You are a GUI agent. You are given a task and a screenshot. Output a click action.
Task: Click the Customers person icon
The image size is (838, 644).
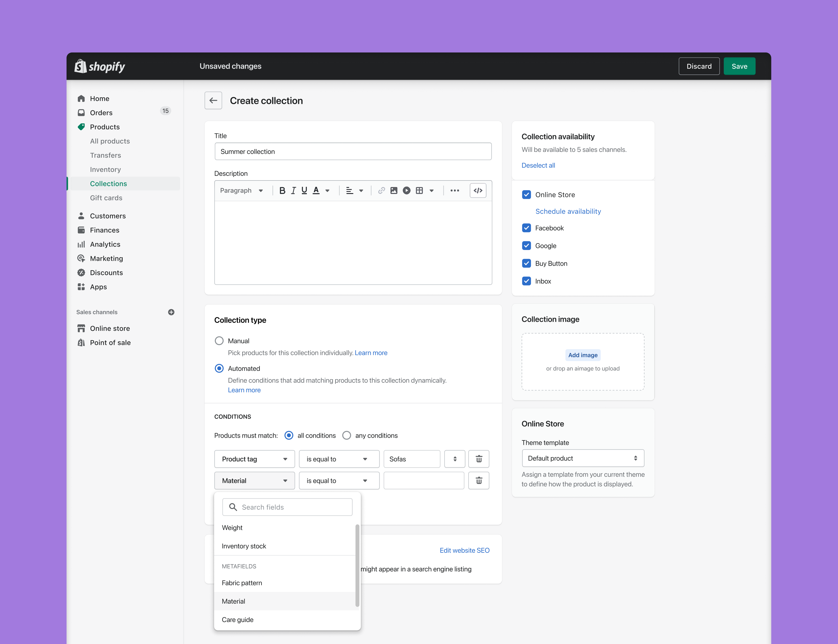pyautogui.click(x=81, y=216)
